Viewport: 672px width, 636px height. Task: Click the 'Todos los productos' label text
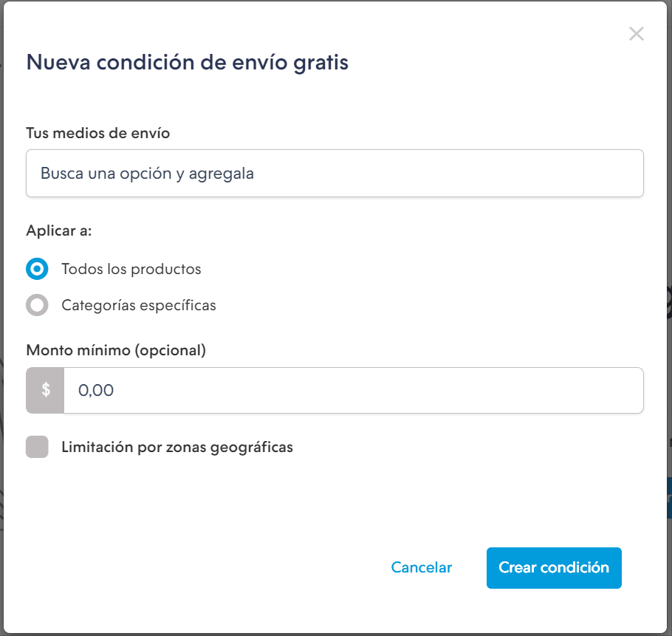point(131,269)
